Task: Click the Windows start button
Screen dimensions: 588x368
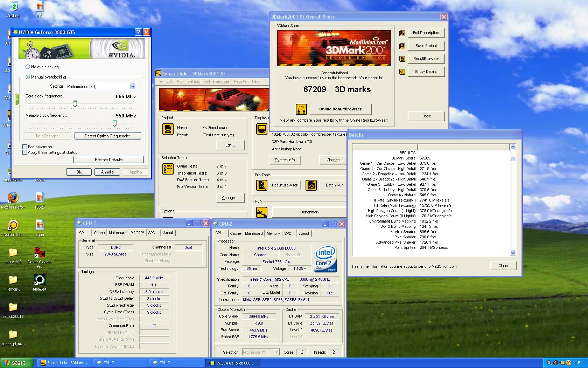Action: [x=16, y=363]
